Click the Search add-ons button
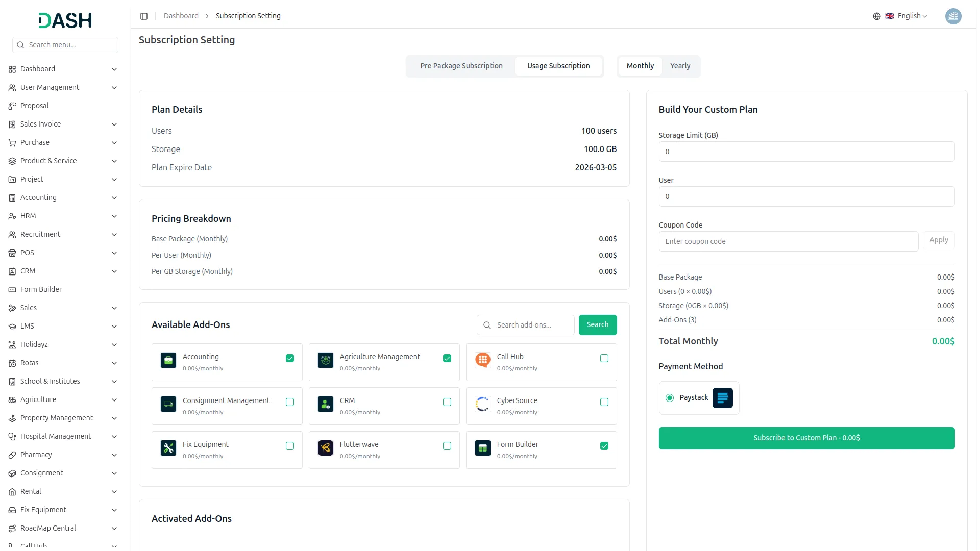Viewport: 980px width, 551px height. [598, 325]
